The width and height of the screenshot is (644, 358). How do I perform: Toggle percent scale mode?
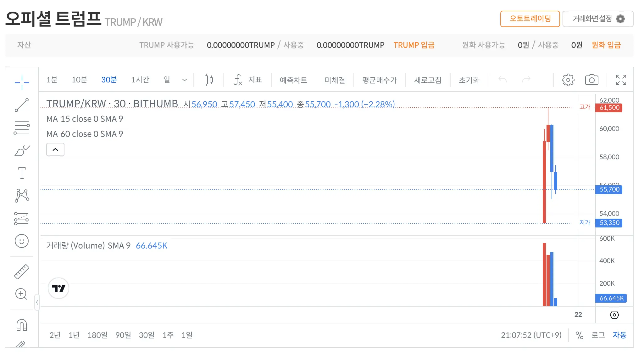click(579, 335)
